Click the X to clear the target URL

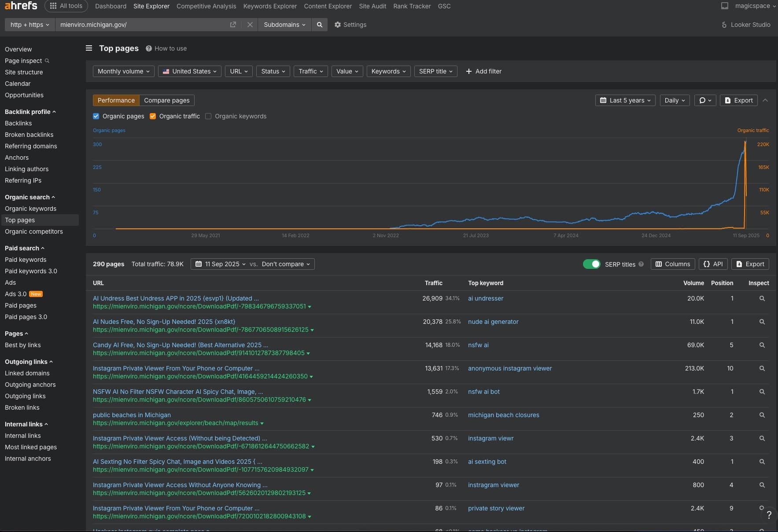(x=250, y=25)
